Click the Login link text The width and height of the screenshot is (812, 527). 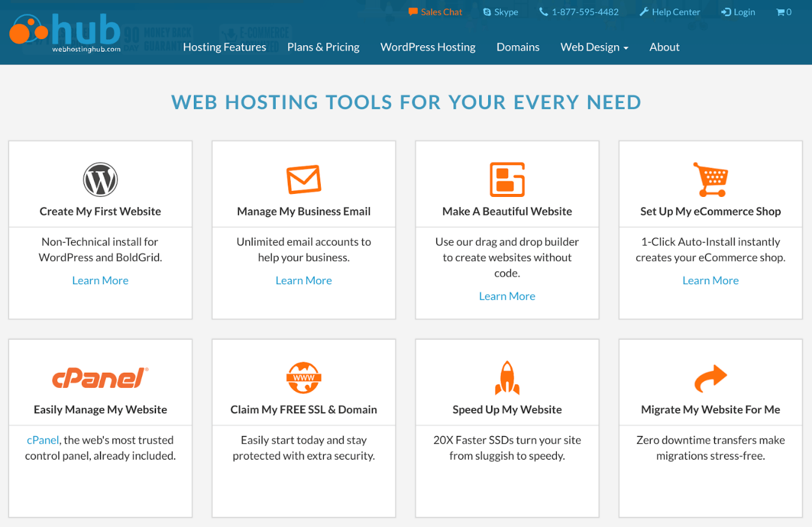745,12
